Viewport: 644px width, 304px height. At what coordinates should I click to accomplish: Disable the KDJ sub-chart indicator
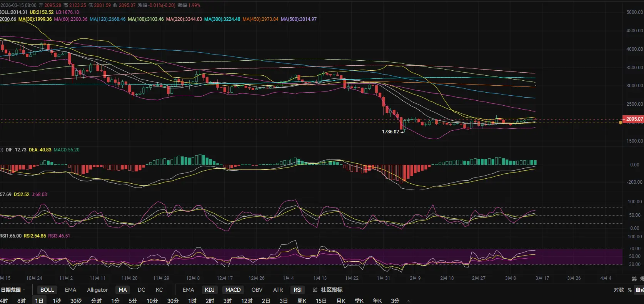point(210,290)
